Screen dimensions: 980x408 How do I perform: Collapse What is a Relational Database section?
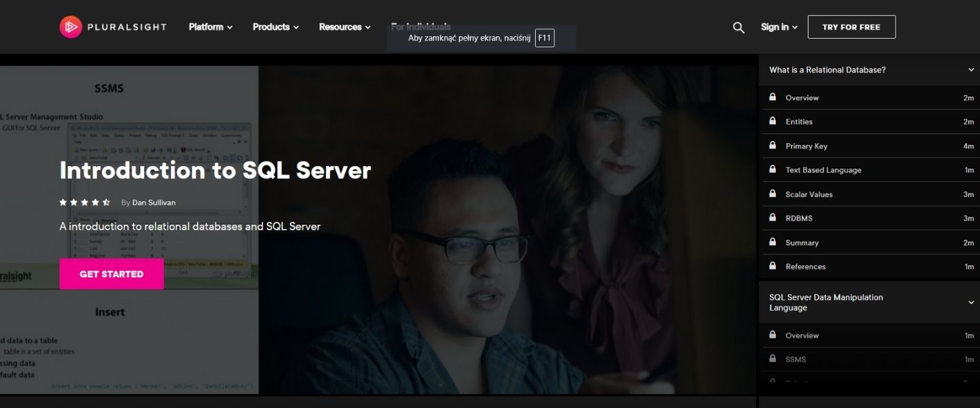click(971, 70)
